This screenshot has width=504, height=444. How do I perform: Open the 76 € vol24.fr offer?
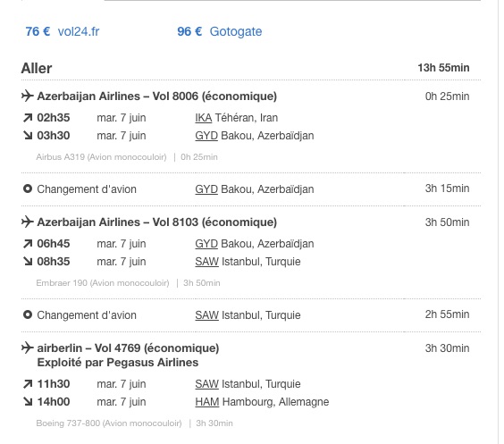point(63,31)
